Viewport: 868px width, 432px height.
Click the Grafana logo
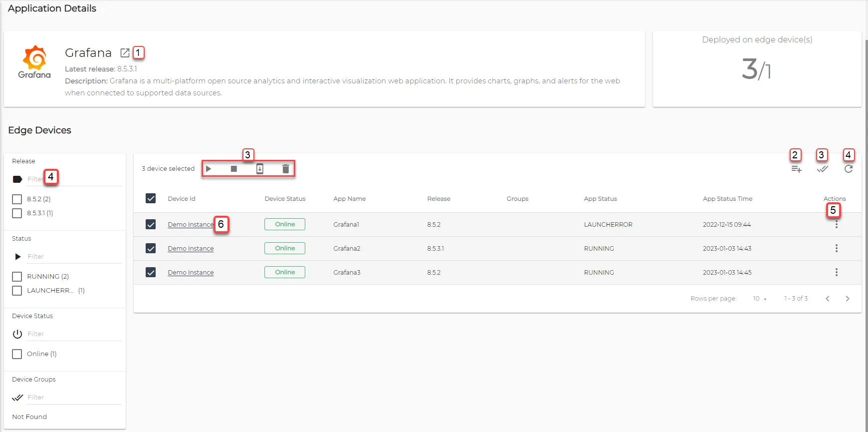click(34, 62)
